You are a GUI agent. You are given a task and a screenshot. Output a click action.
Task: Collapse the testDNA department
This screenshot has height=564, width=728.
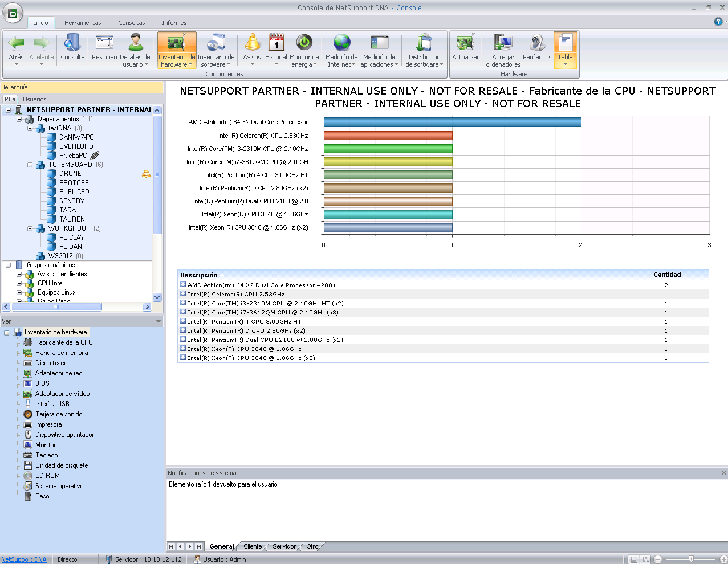coord(30,128)
